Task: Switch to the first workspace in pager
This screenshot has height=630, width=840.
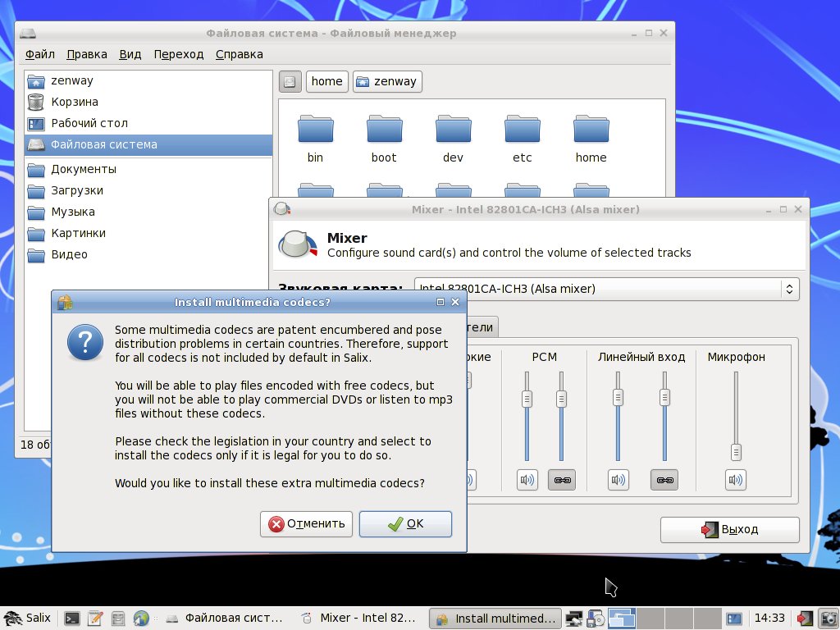Action: [622, 619]
